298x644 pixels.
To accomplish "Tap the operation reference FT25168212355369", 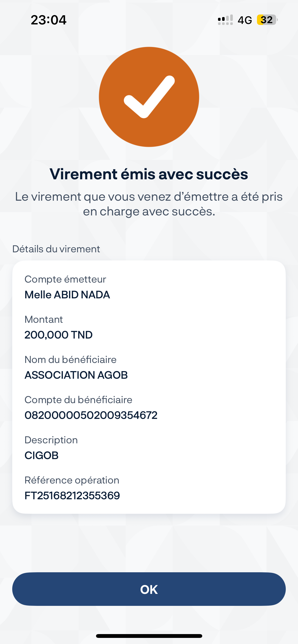I will click(x=72, y=496).
